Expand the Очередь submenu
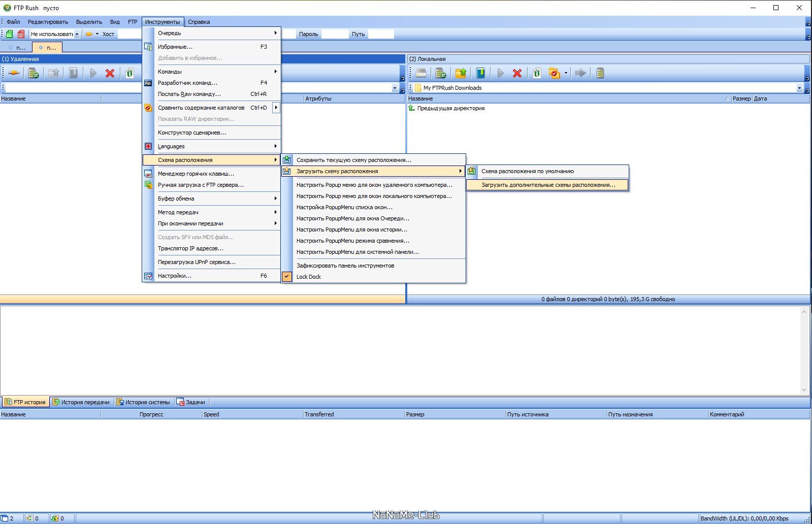This screenshot has width=812, height=524. coord(211,33)
